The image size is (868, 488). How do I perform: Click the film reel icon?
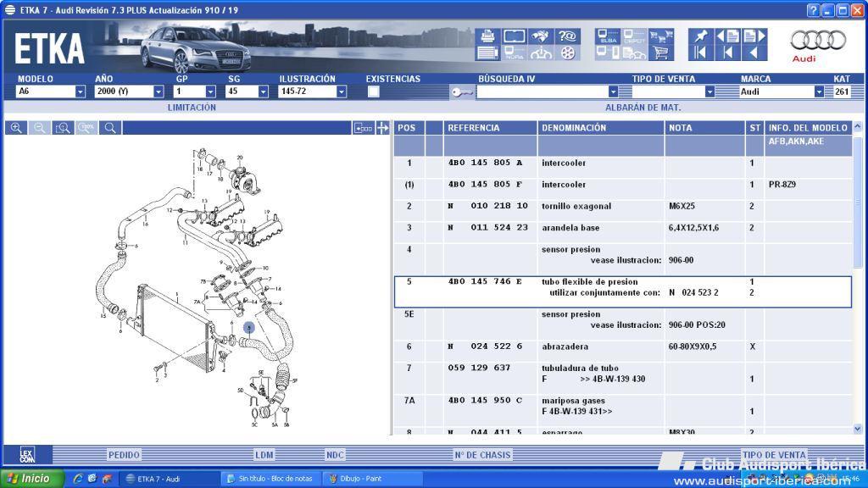pos(567,53)
